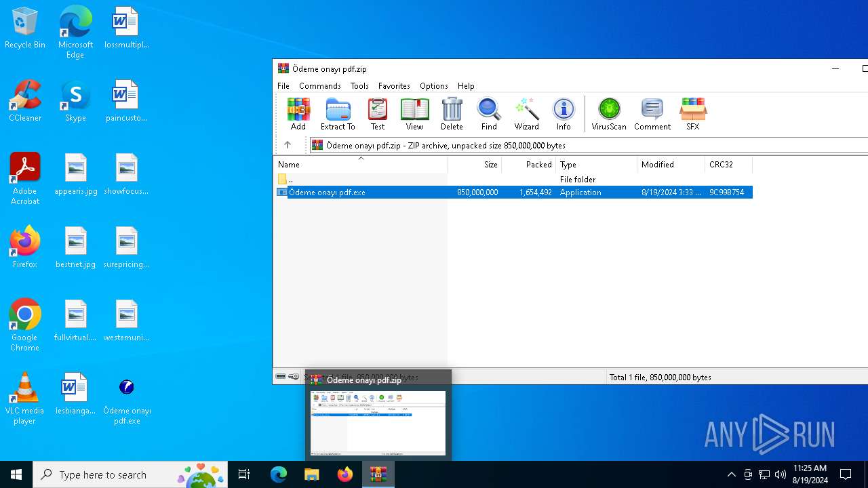Open the Tools menu
868x488 pixels.
tap(359, 86)
